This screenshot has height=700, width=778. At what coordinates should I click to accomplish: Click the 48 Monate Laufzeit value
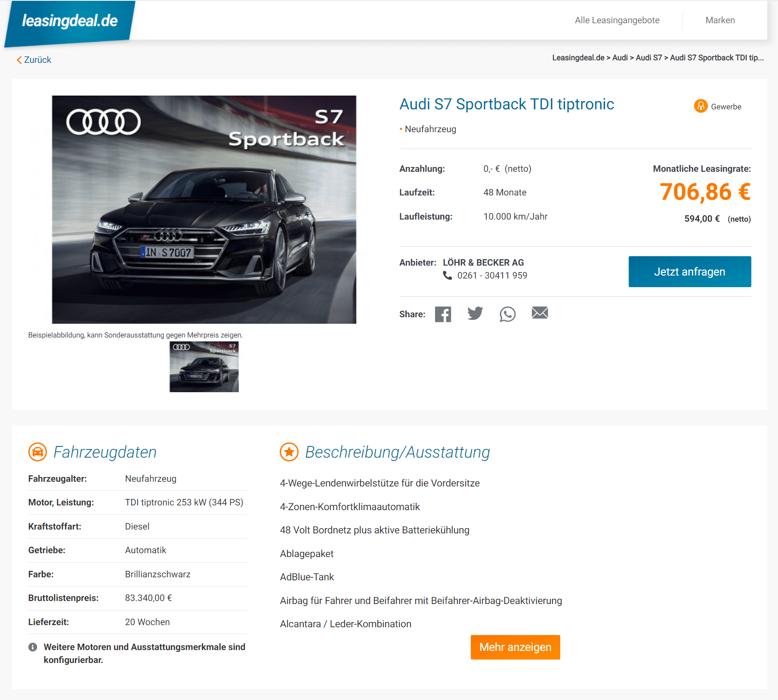coord(505,192)
